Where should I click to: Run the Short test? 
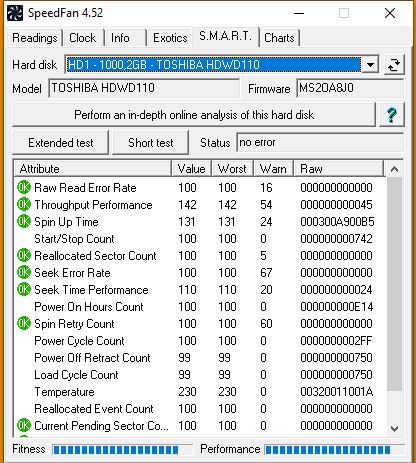coord(151,143)
